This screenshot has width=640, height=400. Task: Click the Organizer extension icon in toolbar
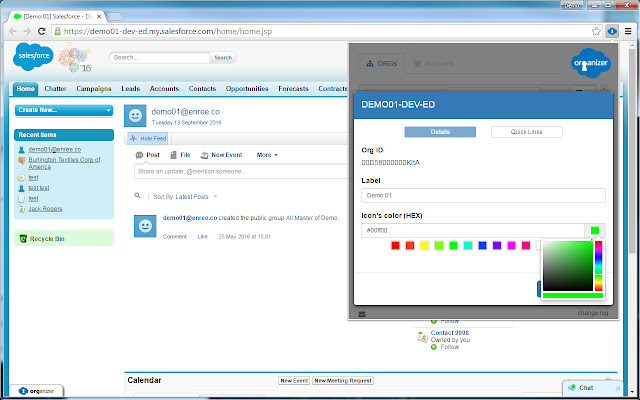[x=609, y=31]
